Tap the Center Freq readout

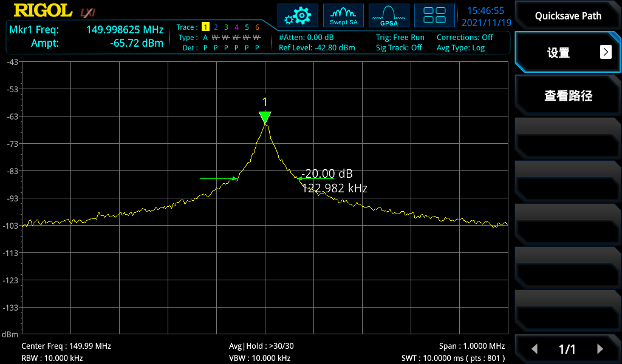(x=66, y=346)
